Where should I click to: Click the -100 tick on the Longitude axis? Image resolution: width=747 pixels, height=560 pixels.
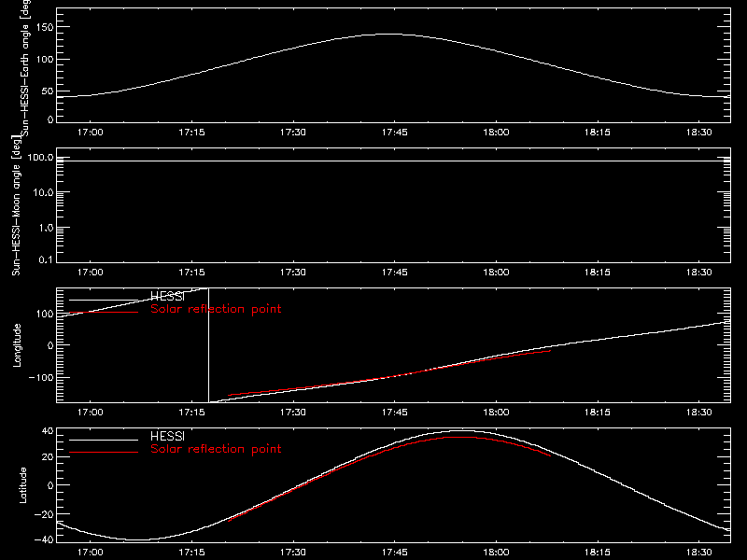click(41, 377)
